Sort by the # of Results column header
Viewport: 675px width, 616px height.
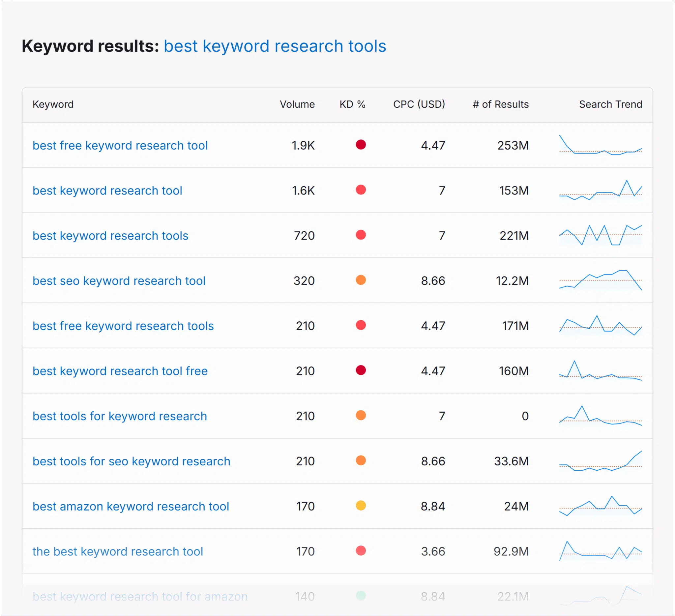click(501, 104)
